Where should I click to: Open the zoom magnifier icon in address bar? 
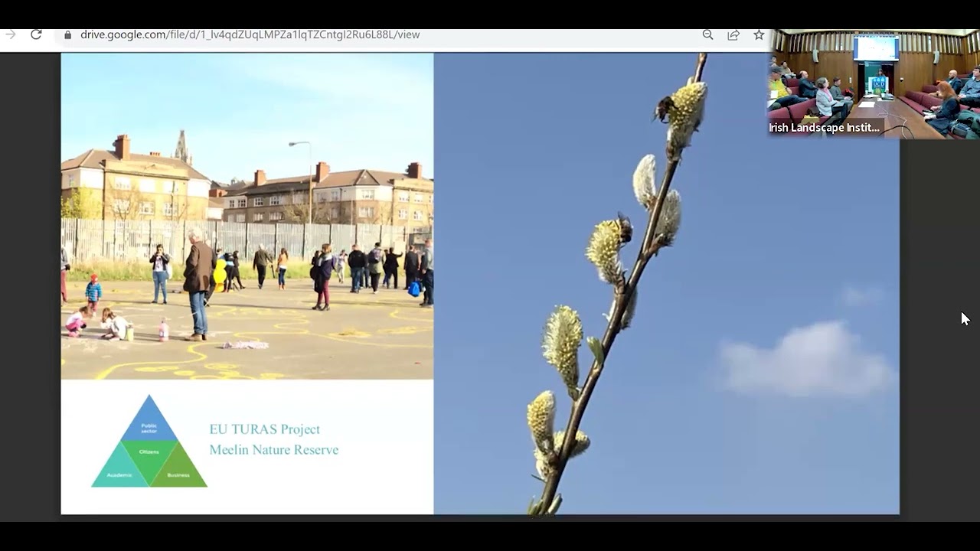[707, 34]
